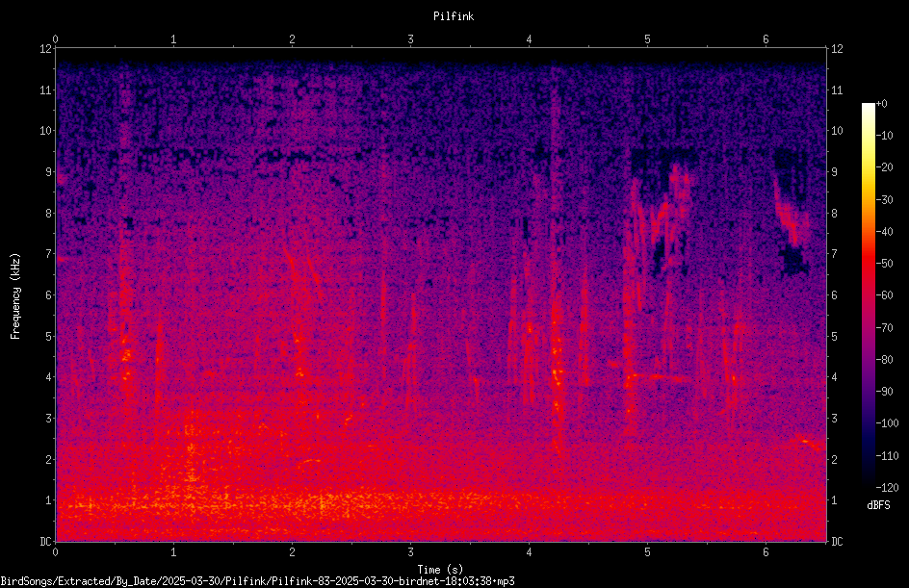Click the '3' label on the right frequency axis
This screenshot has height=588, width=909.
[x=834, y=419]
